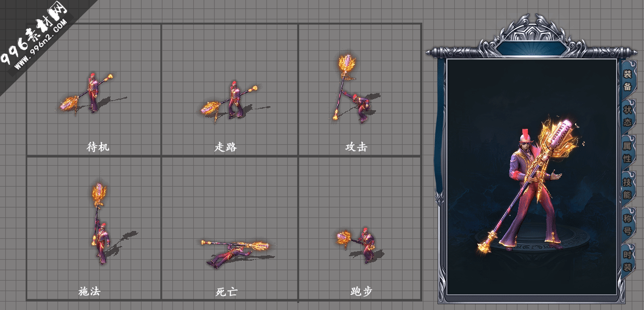The width and height of the screenshot is (644, 310).
Task: Click the 死亡 label text
Action: pos(226,292)
